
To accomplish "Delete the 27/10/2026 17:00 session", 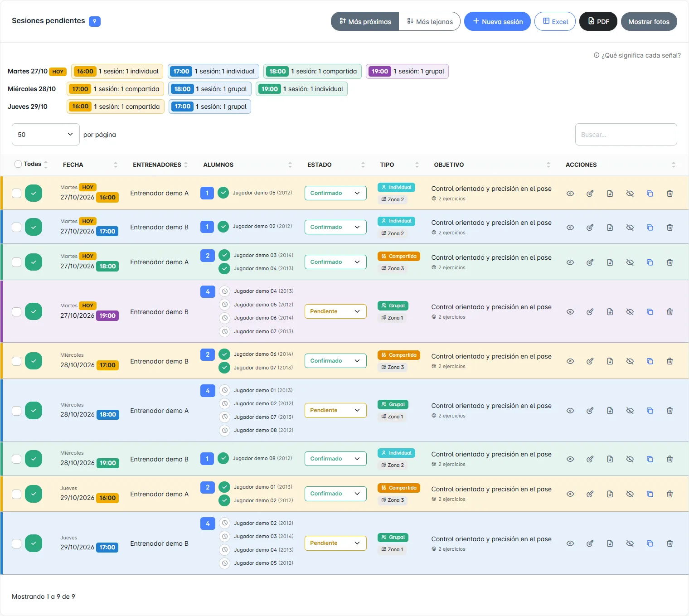I will pyautogui.click(x=670, y=228).
